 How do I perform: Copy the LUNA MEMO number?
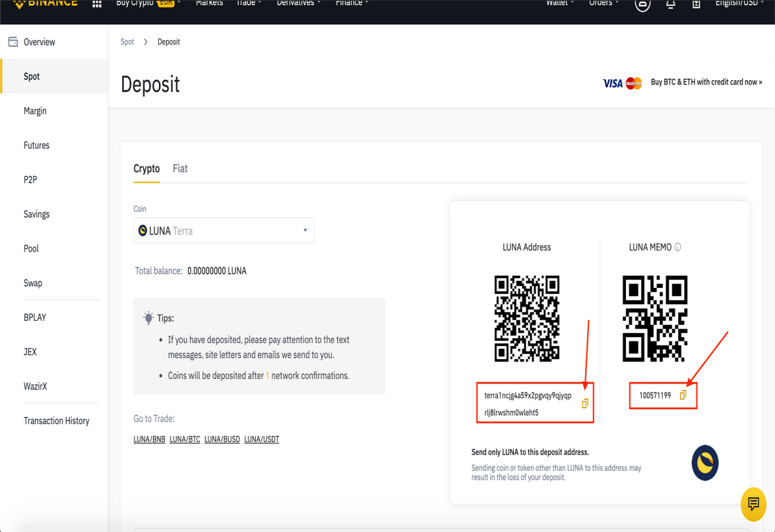pyautogui.click(x=683, y=395)
